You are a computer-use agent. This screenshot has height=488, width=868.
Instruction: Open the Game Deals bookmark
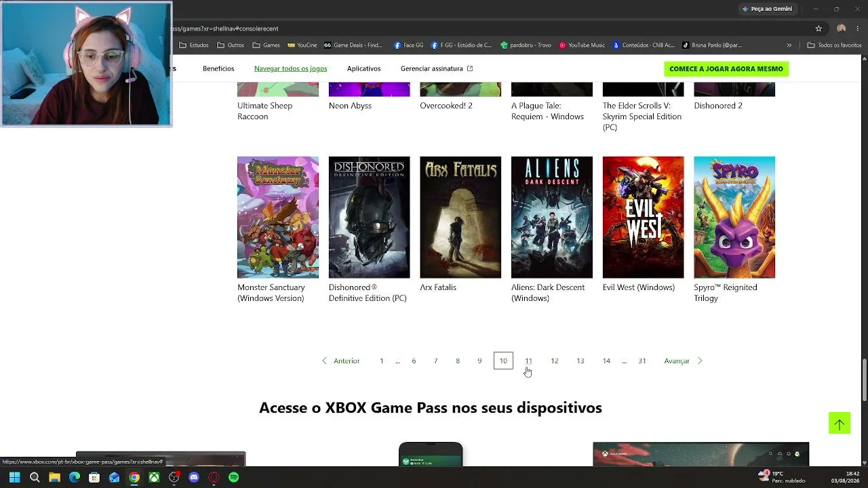pyautogui.click(x=353, y=45)
